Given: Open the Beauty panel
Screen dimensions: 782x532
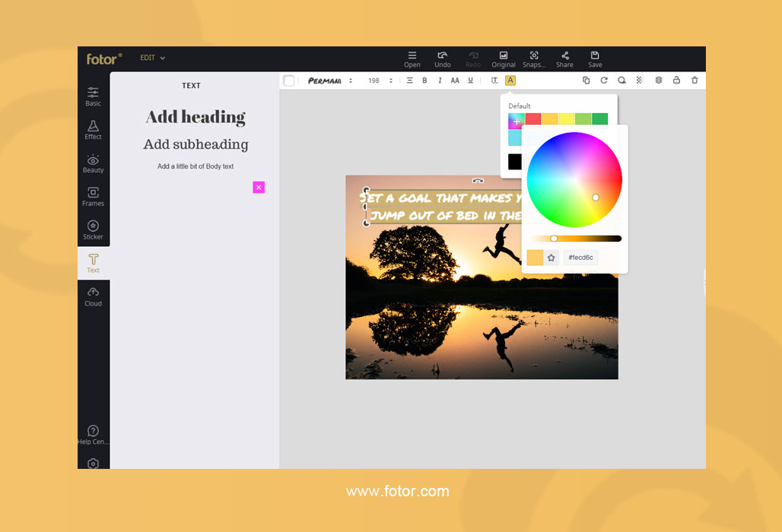Looking at the screenshot, I should click(93, 163).
